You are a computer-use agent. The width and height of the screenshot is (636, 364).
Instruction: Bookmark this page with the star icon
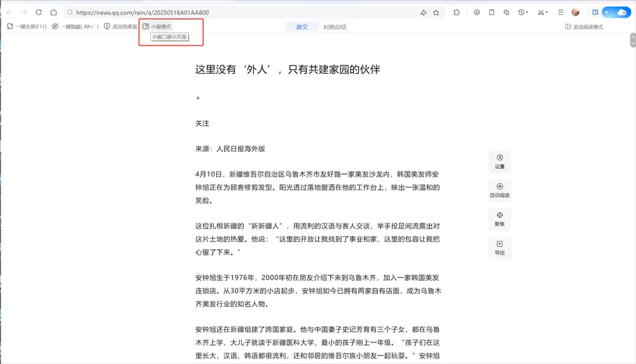pyautogui.click(x=436, y=13)
